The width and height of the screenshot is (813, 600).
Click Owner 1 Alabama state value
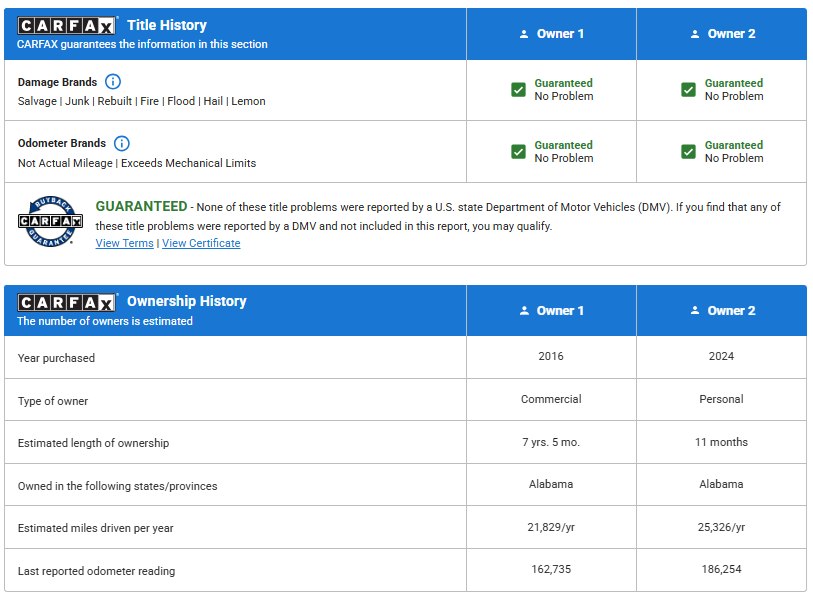click(551, 484)
